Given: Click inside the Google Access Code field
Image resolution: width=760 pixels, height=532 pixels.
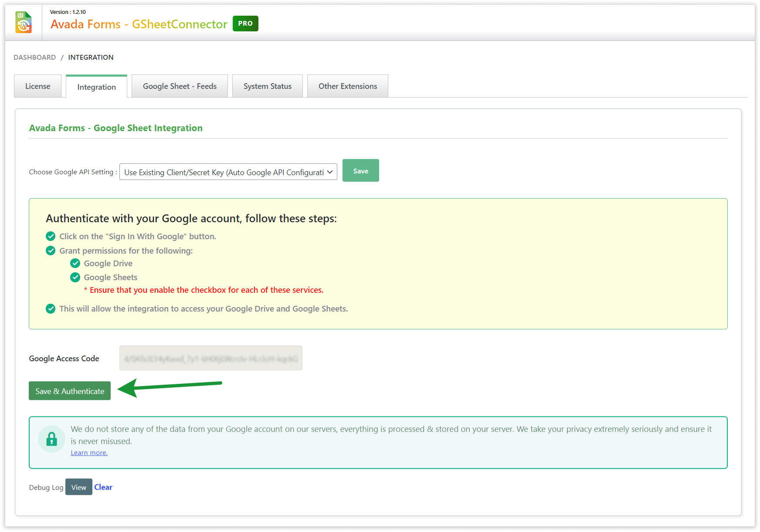Looking at the screenshot, I should pyautogui.click(x=210, y=358).
